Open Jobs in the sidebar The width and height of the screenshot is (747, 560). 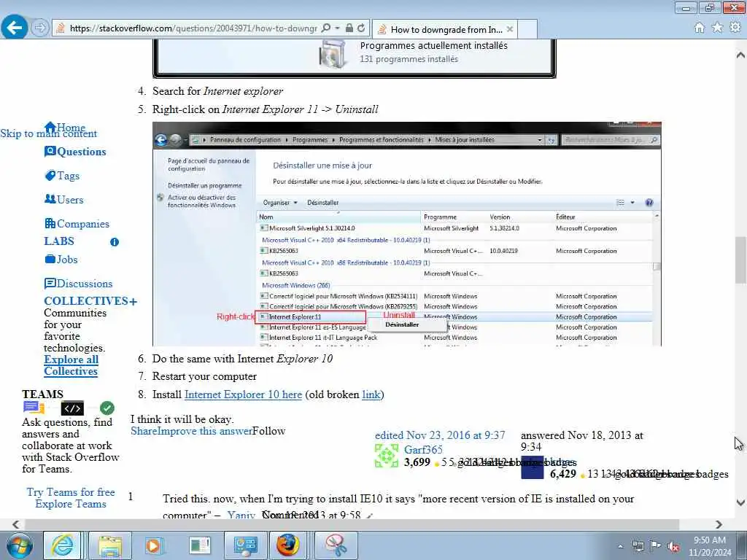coord(61,260)
